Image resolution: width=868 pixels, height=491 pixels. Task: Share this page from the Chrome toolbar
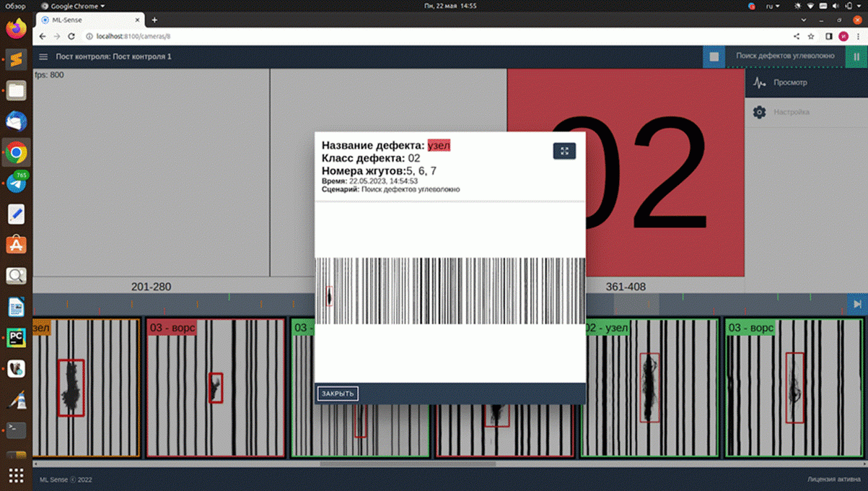pyautogui.click(x=797, y=36)
